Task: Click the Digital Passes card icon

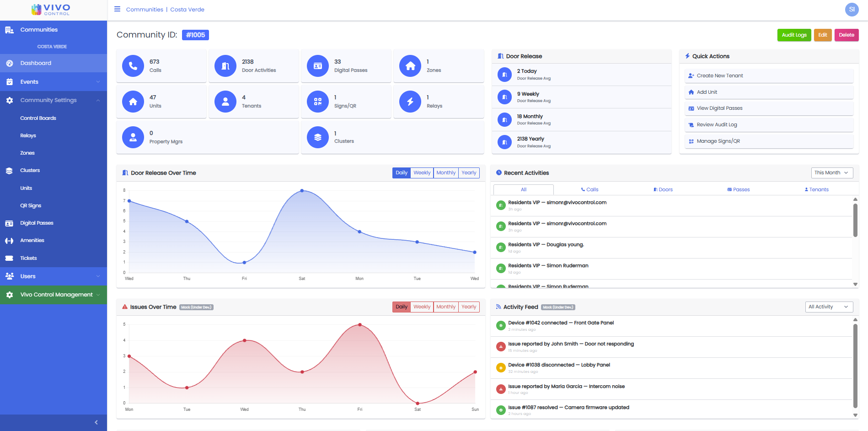Action: [318, 66]
